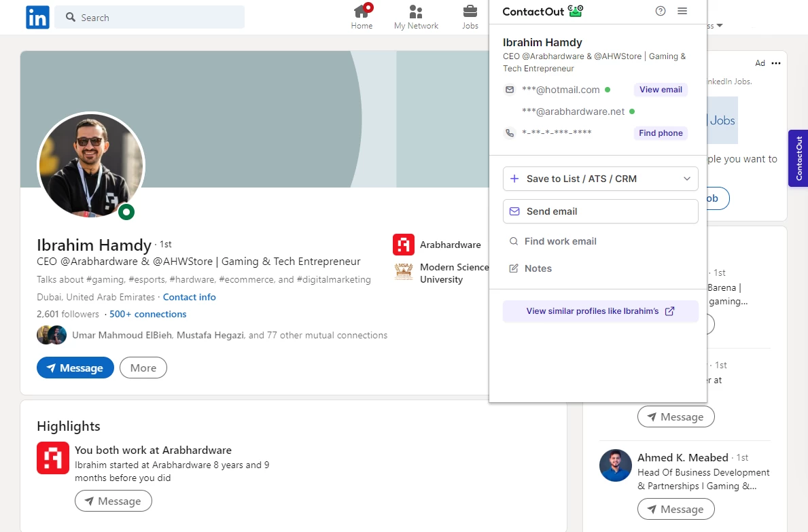The image size is (808, 532).
Task: Click the Find phone button
Action: 661,133
